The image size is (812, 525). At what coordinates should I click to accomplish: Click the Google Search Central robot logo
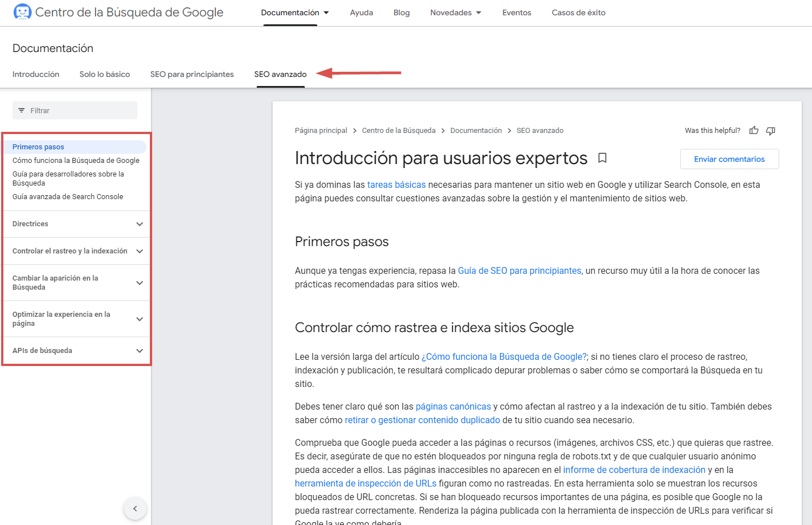pos(22,12)
